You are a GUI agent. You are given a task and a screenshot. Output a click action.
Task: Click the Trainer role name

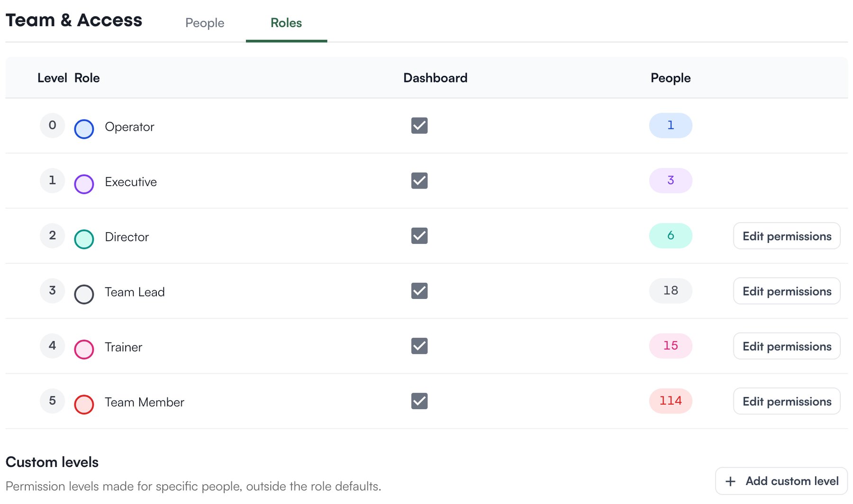[x=123, y=347]
